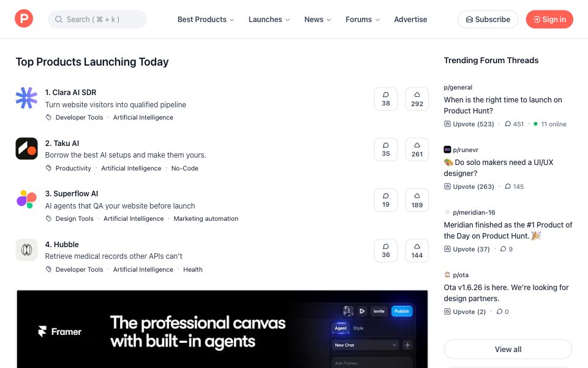Open 'Do solo makers need a UI/UX designer?' thread
Image resolution: width=588 pixels, height=368 pixels.
click(499, 167)
